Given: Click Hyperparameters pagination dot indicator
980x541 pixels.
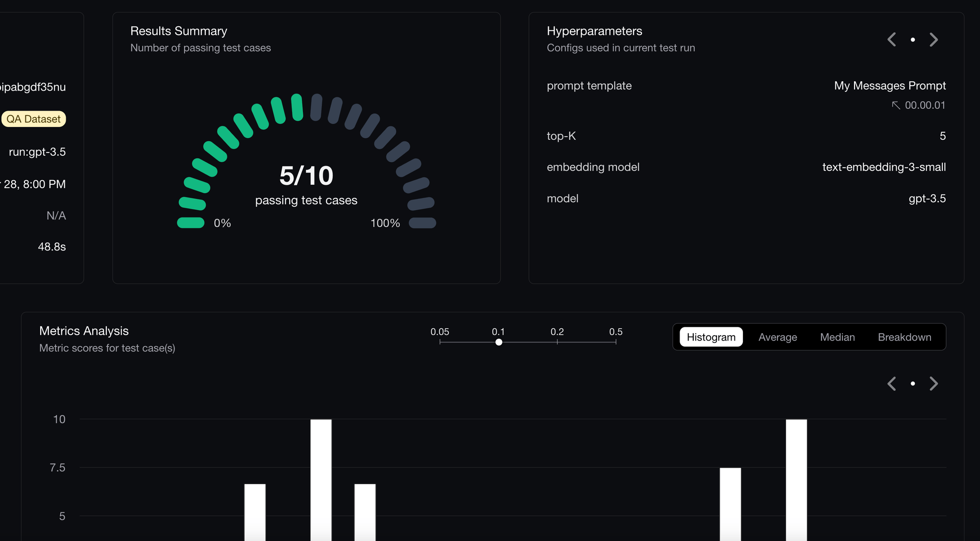Looking at the screenshot, I should pos(912,40).
